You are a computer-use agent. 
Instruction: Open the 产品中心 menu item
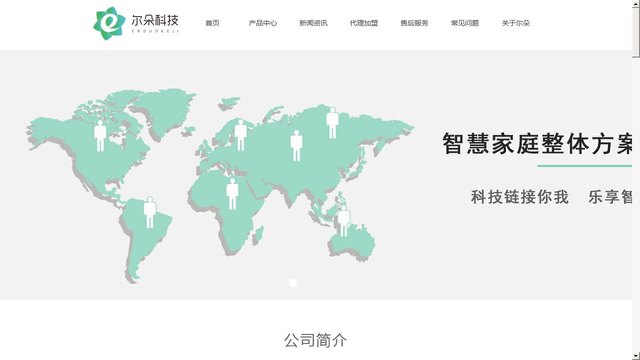(x=263, y=23)
